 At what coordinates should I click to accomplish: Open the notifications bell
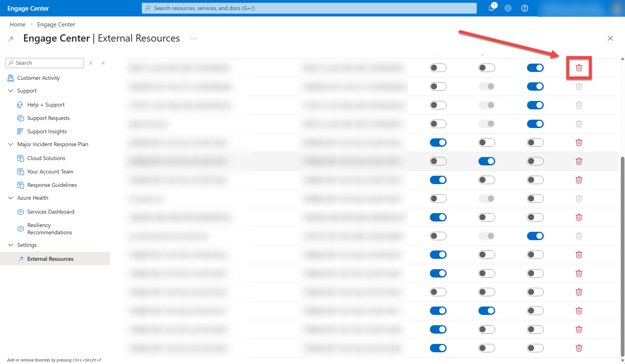[491, 8]
